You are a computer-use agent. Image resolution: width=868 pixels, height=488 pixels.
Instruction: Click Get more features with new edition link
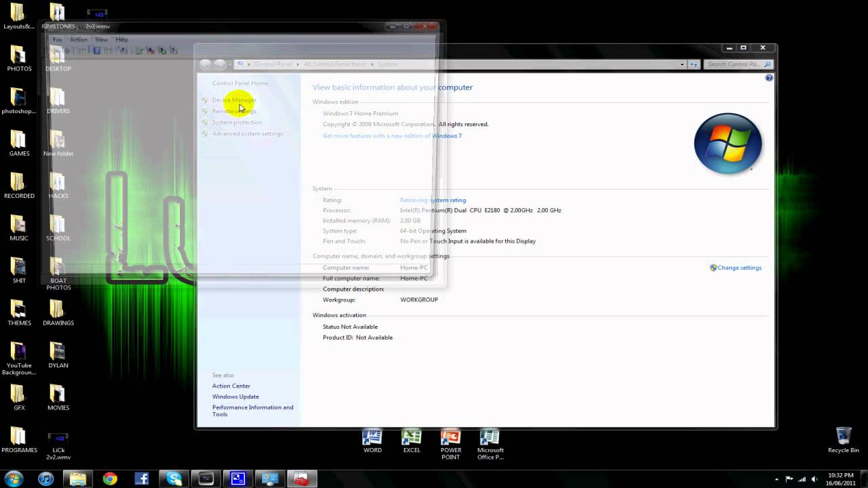point(392,136)
